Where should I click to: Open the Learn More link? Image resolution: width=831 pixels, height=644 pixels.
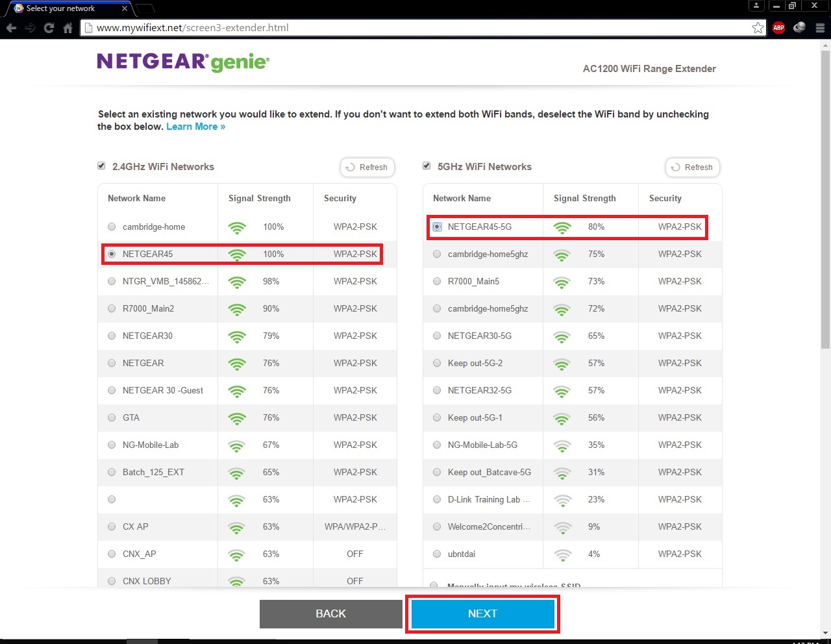[x=195, y=127]
